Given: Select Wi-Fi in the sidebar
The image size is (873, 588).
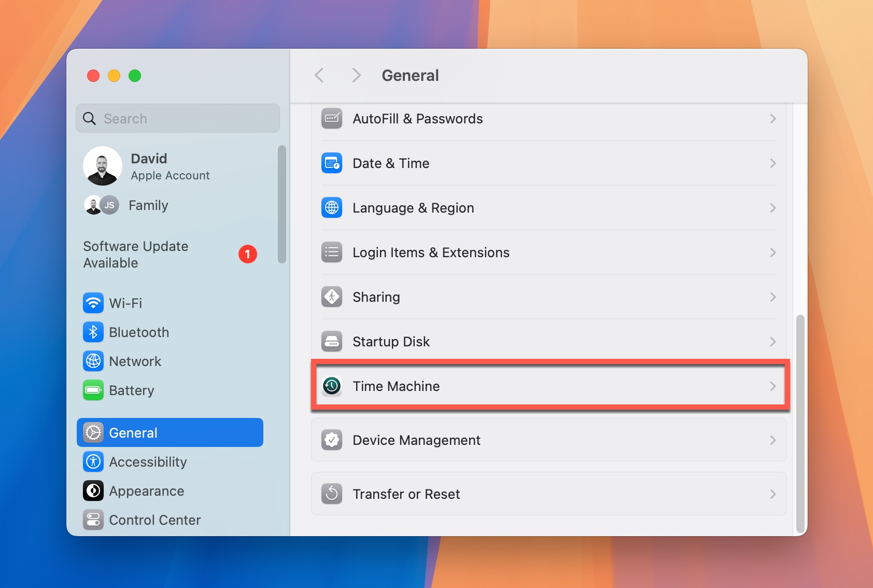Looking at the screenshot, I should pos(170,303).
